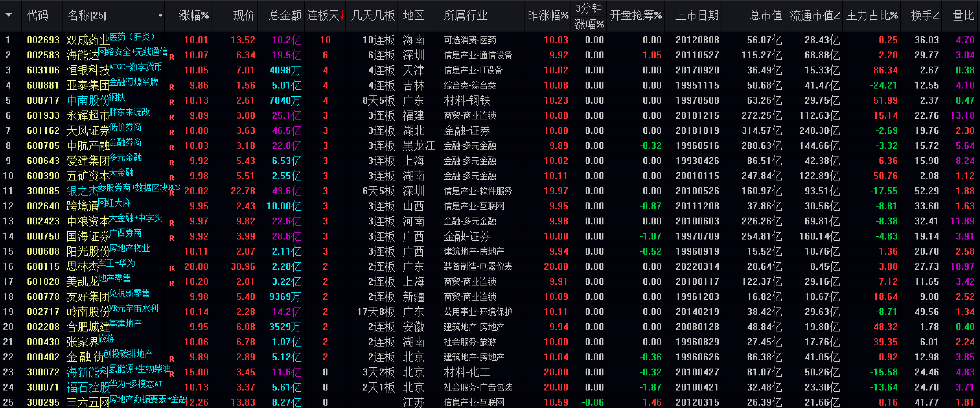The height and width of the screenshot is (408, 980).
Task: Click the K marker on 思林杰 row
Action: tap(172, 268)
